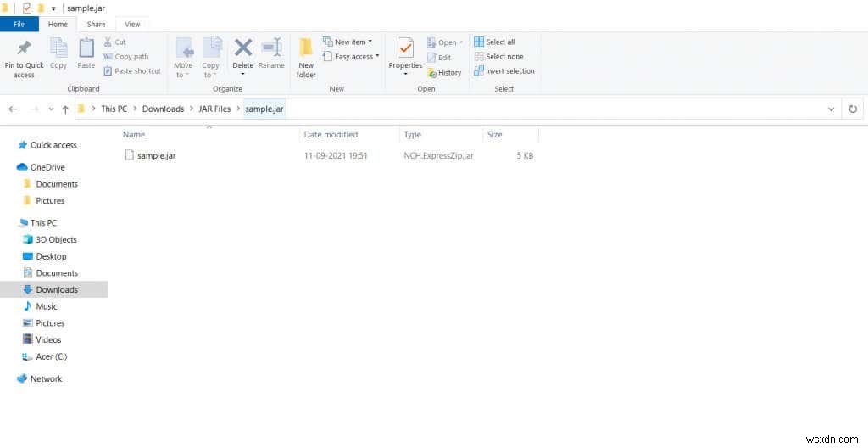
Task: Select the Cut scissors command
Action: tap(115, 42)
